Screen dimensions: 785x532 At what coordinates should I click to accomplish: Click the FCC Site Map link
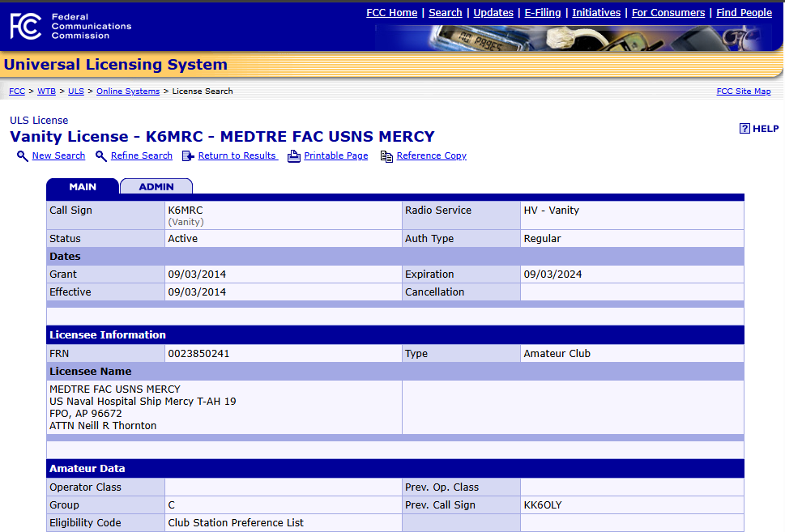pos(743,91)
